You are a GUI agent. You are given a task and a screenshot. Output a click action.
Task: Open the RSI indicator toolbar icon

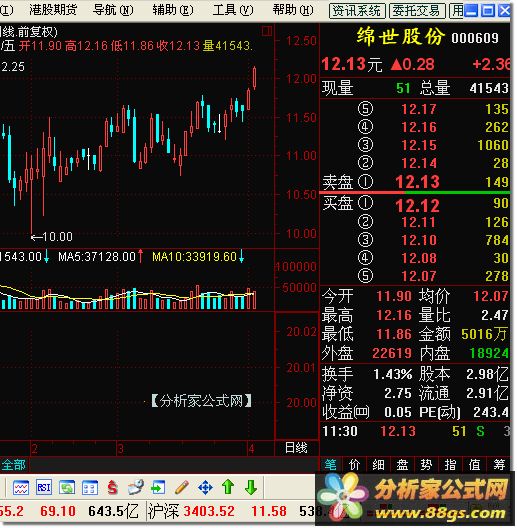pyautogui.click(x=44, y=488)
